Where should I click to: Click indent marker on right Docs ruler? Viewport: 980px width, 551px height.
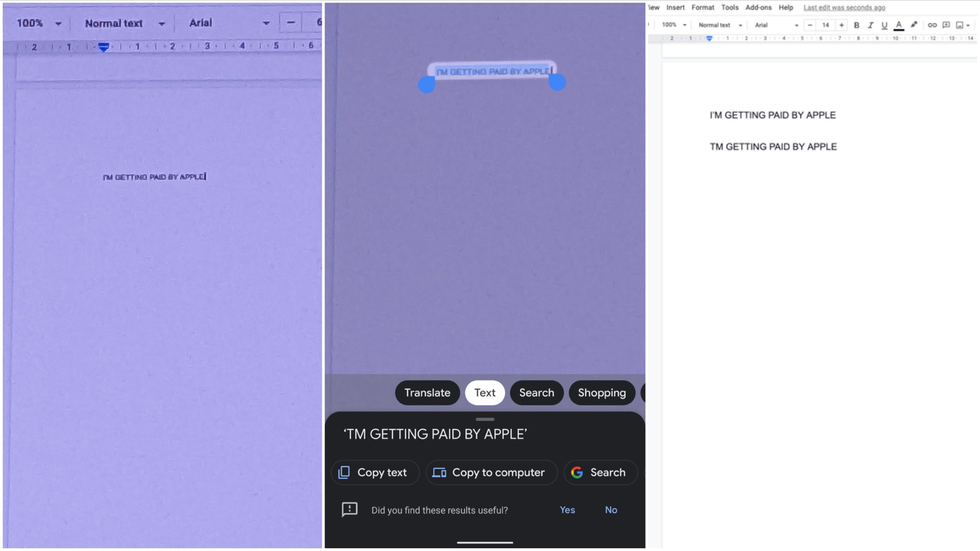click(x=710, y=38)
